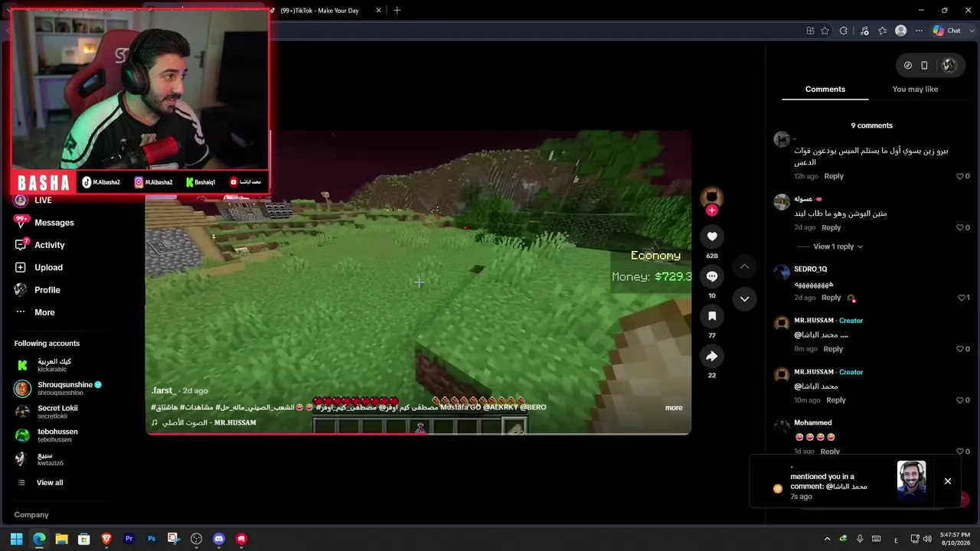
Task: Go to the next video with the down arrow
Action: click(744, 298)
